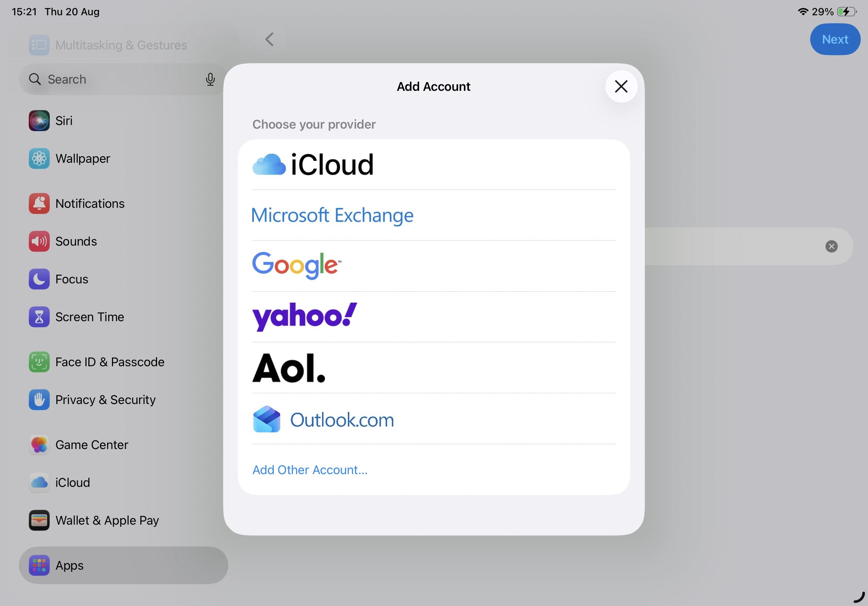Tap the Wallet & Apple Pay label
The height and width of the screenshot is (606, 868).
[107, 520]
